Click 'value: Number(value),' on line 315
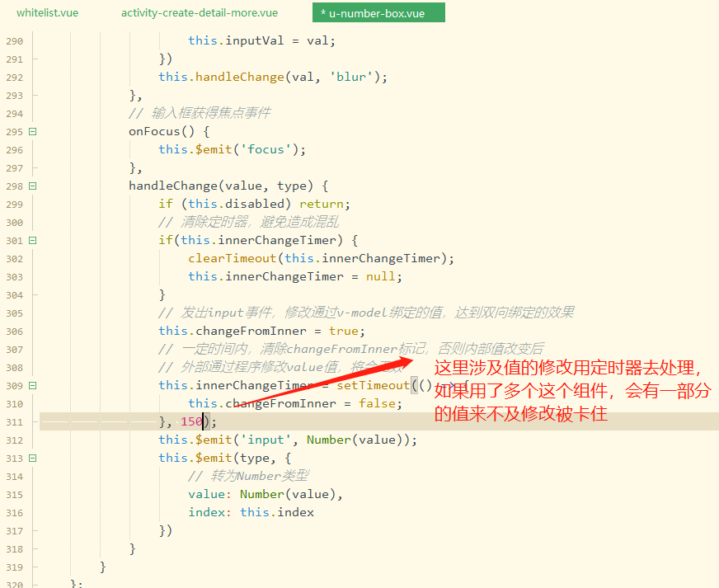The image size is (719, 588). (x=265, y=495)
